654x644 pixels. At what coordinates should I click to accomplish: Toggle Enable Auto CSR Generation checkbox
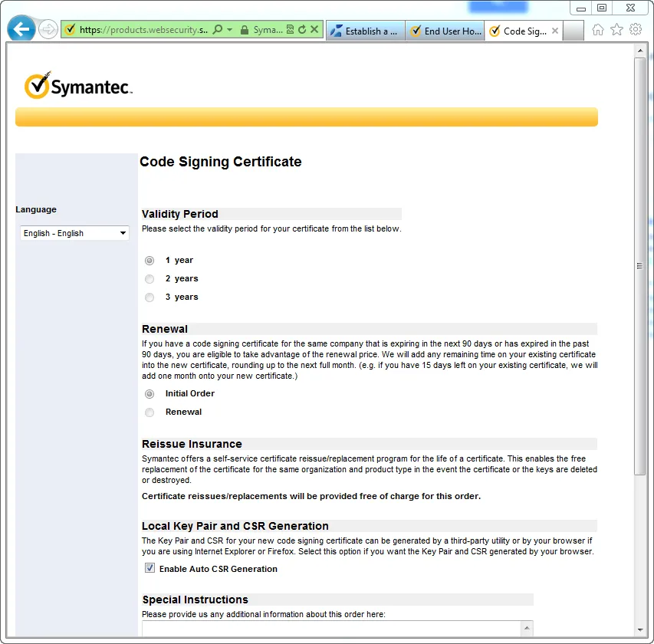[150, 567]
